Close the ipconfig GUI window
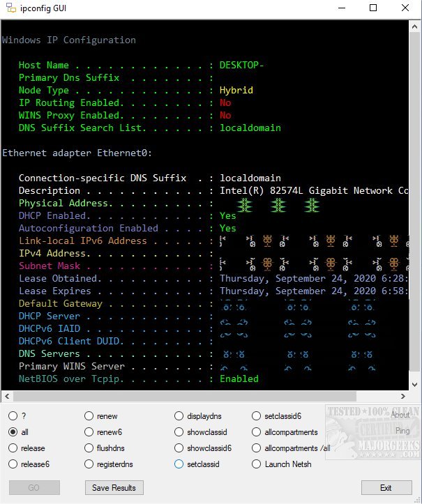422x504 pixels. (405, 8)
